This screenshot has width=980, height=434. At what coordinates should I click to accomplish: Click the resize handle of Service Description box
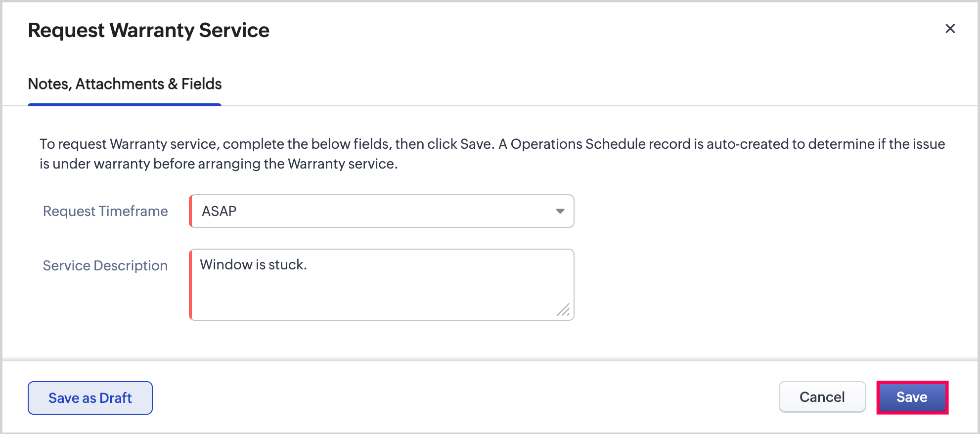pyautogui.click(x=564, y=310)
